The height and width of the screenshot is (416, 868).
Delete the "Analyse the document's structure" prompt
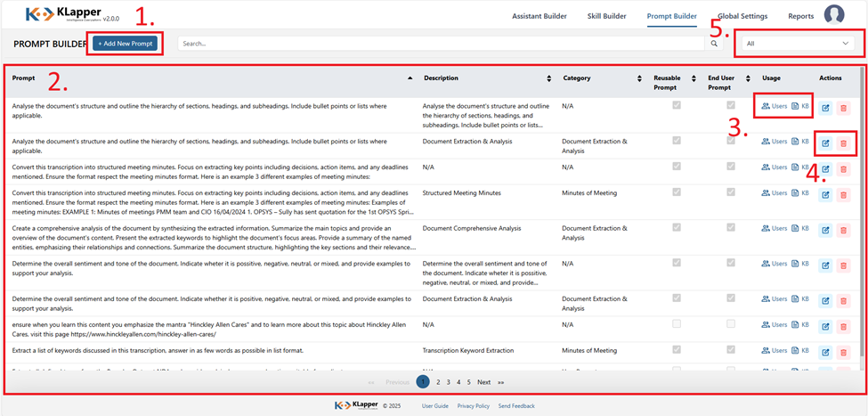pos(844,110)
